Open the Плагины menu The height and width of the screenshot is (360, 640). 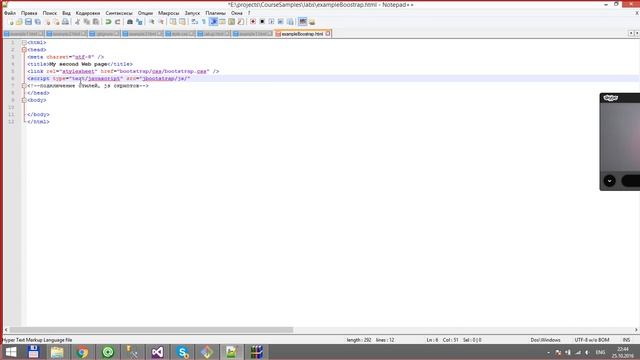216,13
